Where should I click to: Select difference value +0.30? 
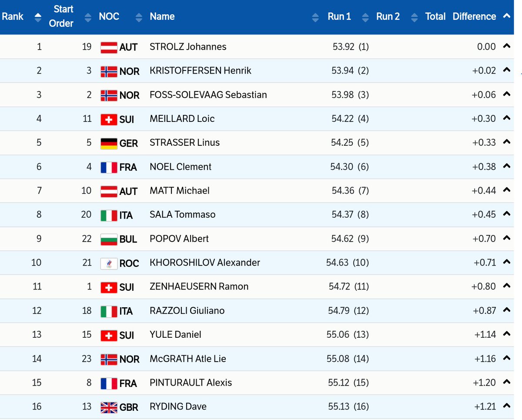[x=484, y=118]
